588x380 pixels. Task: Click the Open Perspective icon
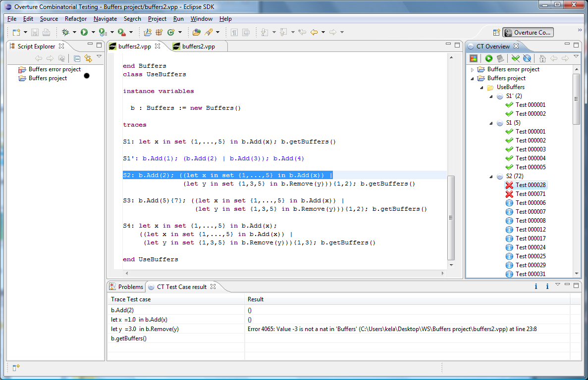point(496,33)
